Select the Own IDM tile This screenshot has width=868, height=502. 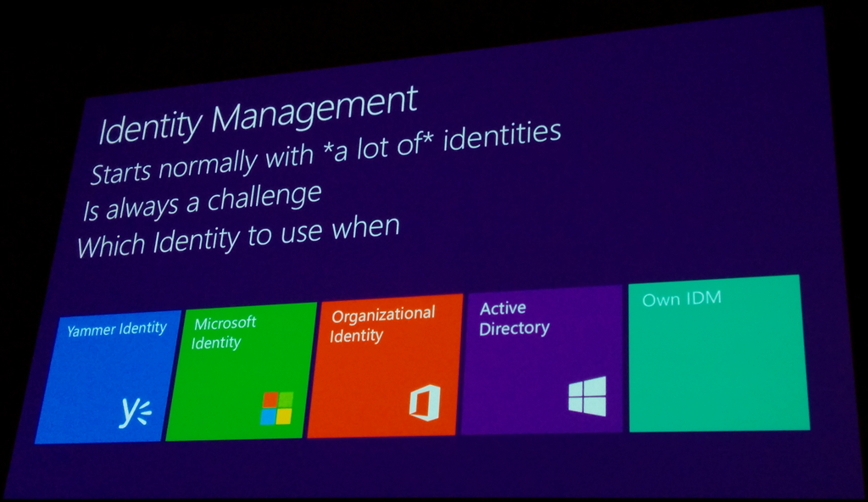(x=718, y=354)
